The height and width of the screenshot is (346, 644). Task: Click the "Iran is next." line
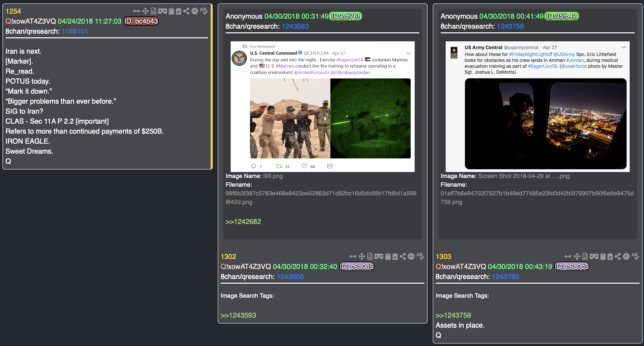pos(24,51)
